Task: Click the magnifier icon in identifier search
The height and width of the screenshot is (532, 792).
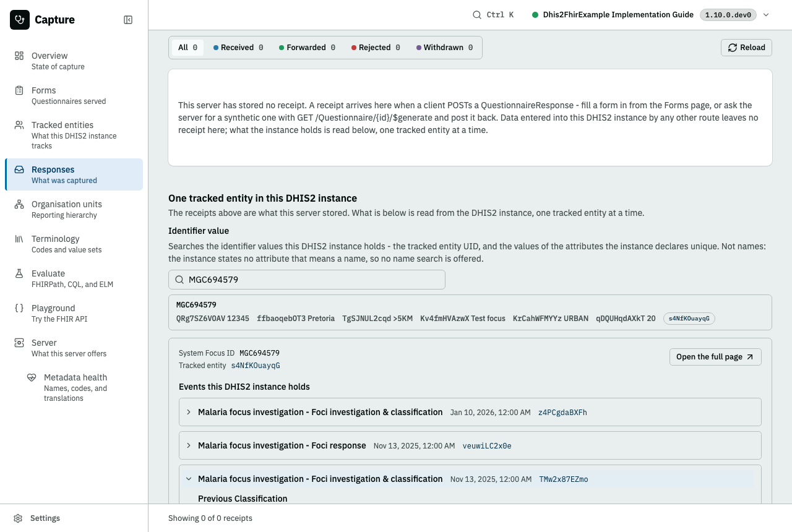Action: coord(179,280)
